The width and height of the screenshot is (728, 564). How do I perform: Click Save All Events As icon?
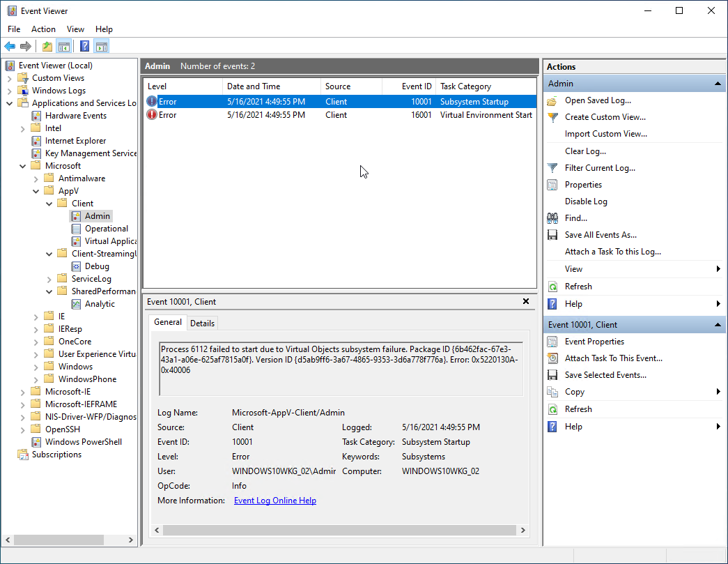[x=552, y=235]
